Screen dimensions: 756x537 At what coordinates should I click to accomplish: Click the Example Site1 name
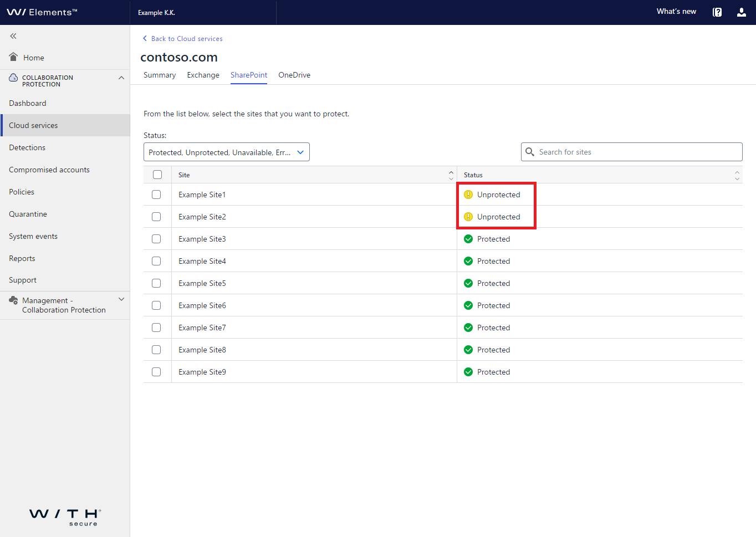click(x=202, y=195)
